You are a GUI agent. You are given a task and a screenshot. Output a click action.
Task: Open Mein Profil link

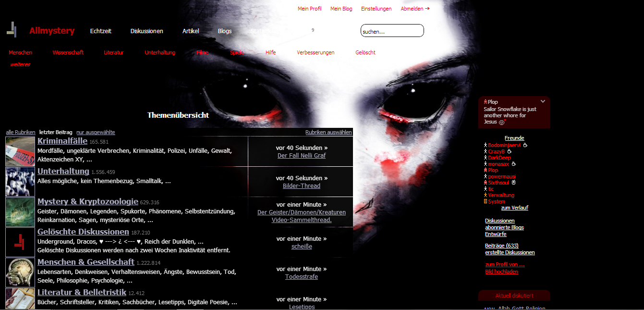tap(310, 9)
